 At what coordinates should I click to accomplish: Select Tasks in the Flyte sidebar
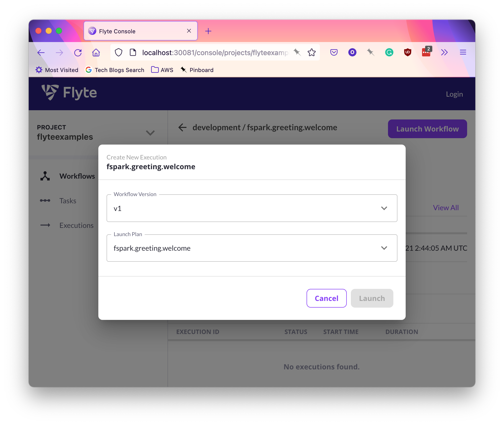[x=67, y=201]
